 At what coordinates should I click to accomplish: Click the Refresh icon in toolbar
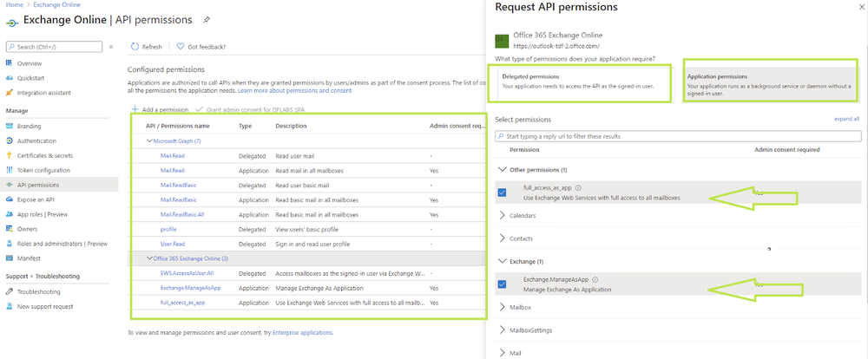point(135,47)
